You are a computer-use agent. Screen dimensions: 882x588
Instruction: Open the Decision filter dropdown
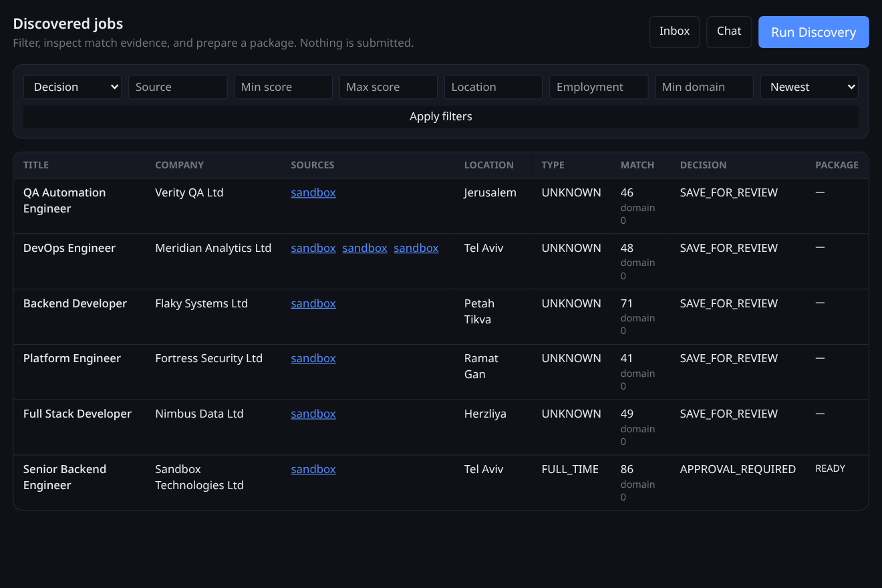[x=72, y=87]
